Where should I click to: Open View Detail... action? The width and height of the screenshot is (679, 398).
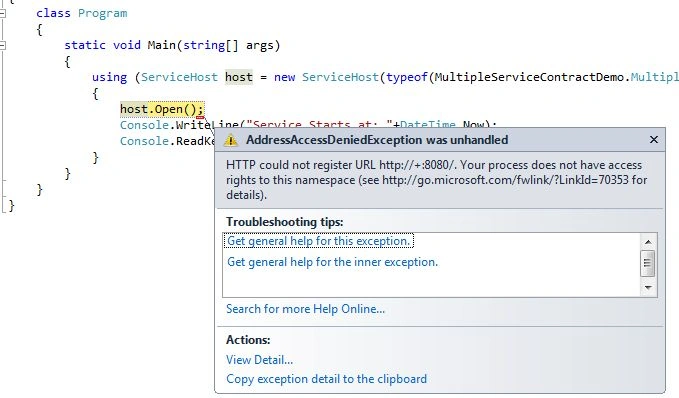coord(259,360)
